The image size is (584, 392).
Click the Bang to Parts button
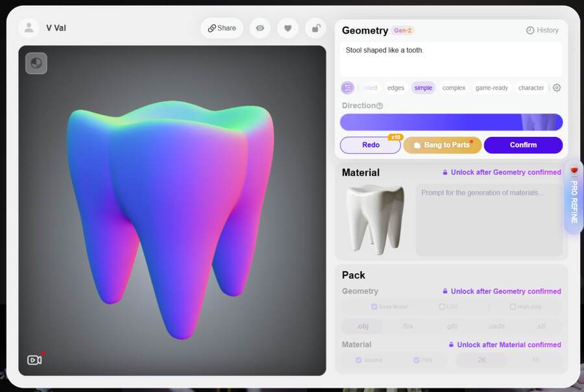443,145
